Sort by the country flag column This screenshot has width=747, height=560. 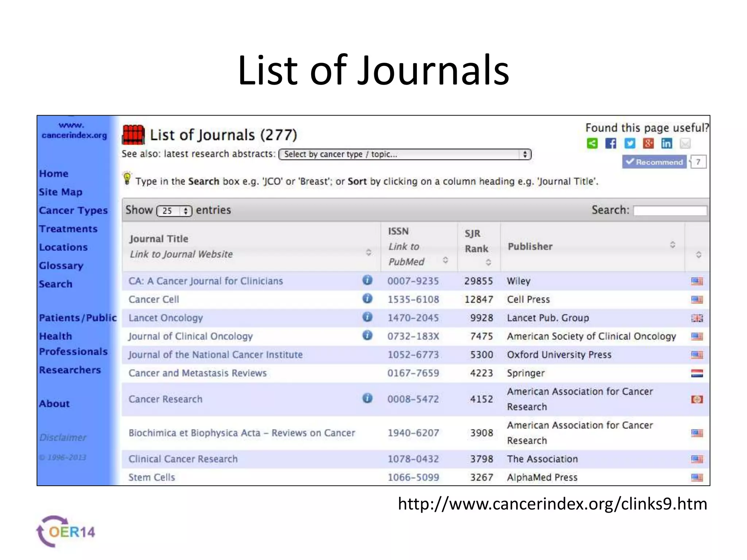pyautogui.click(x=698, y=247)
